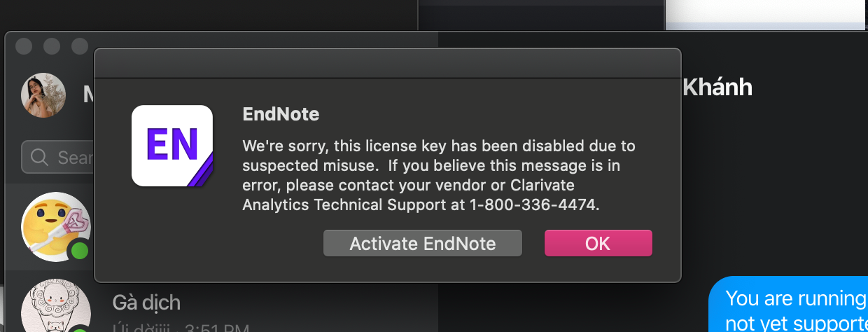Click the EndNote heading text in dialog
The width and height of the screenshot is (868, 332).
(281, 113)
